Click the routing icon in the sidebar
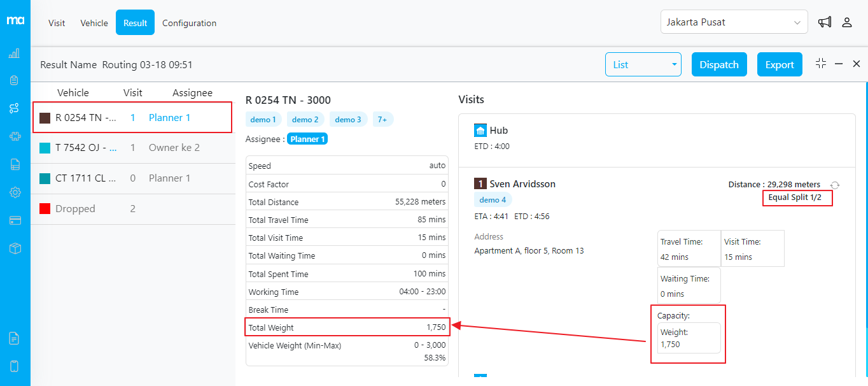 click(14, 108)
